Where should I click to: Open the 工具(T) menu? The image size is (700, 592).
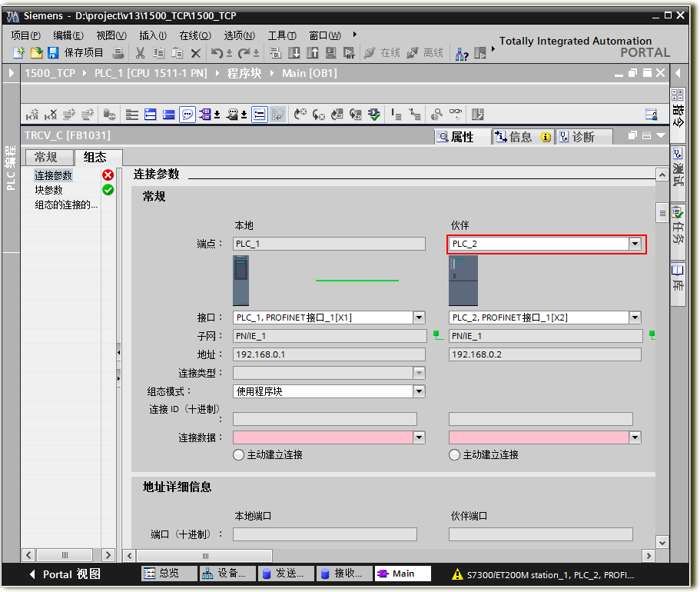pyautogui.click(x=282, y=35)
